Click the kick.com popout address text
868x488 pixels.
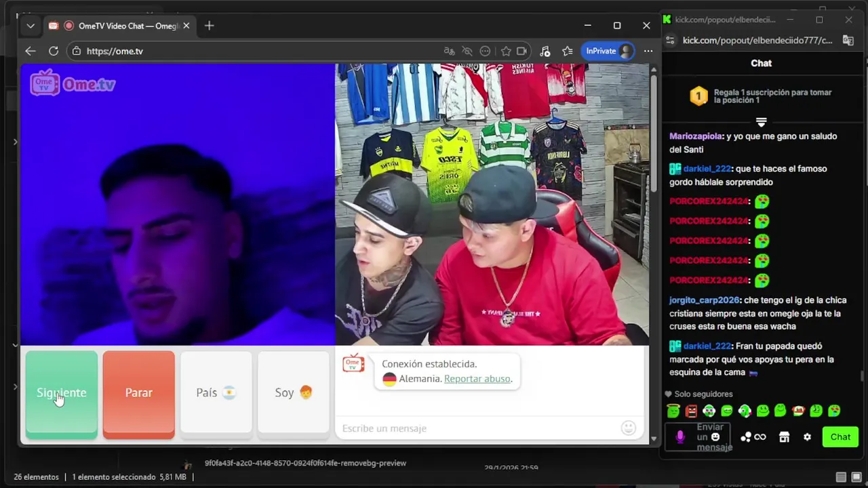757,41
